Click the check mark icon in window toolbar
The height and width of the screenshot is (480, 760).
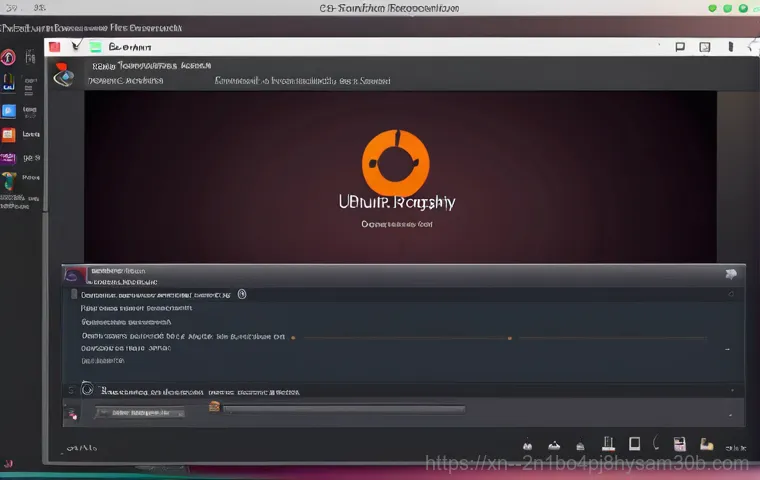click(x=76, y=46)
